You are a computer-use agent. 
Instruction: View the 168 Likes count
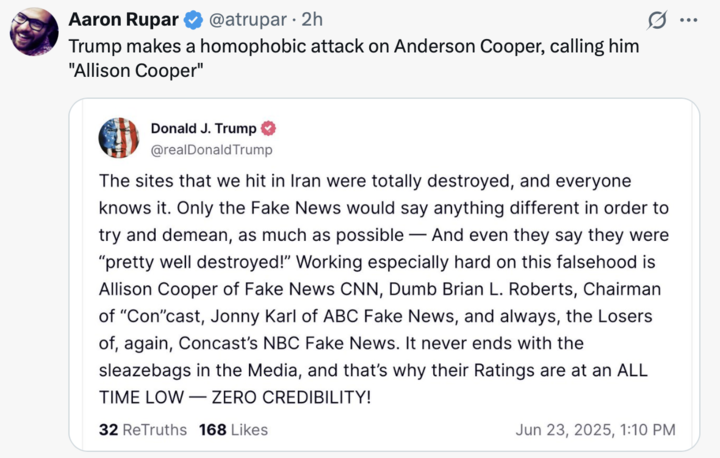[x=233, y=430]
